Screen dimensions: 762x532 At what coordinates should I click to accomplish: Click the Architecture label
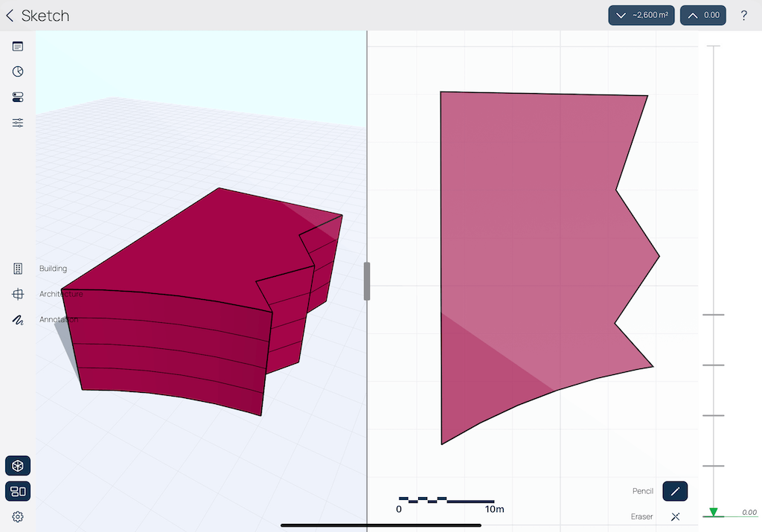pyautogui.click(x=61, y=294)
